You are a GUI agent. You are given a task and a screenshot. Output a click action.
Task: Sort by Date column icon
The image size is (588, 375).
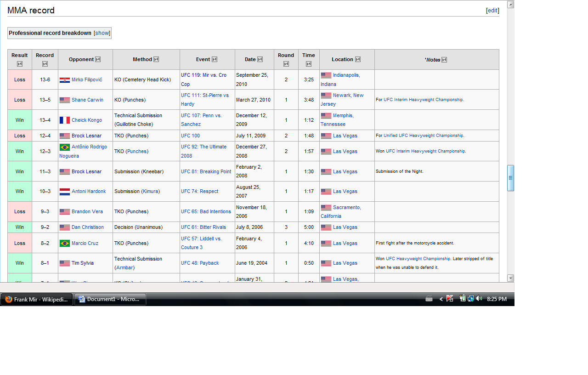(260, 59)
